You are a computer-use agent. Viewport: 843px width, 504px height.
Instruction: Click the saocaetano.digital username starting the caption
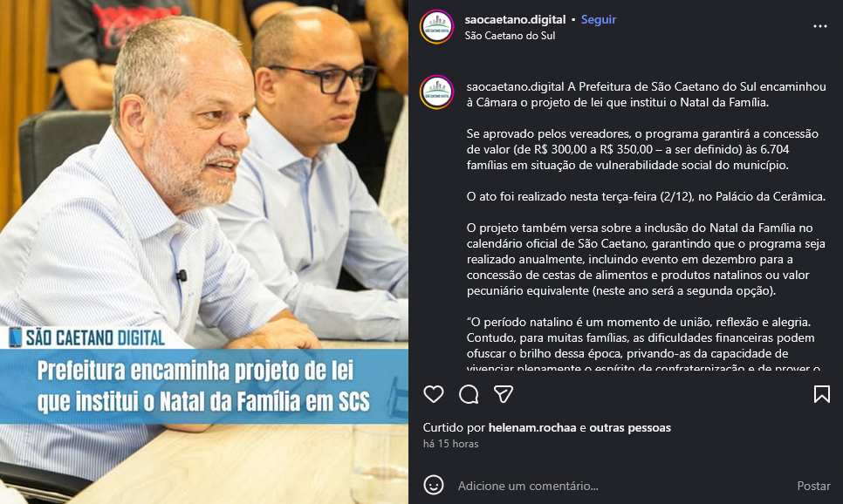click(515, 86)
